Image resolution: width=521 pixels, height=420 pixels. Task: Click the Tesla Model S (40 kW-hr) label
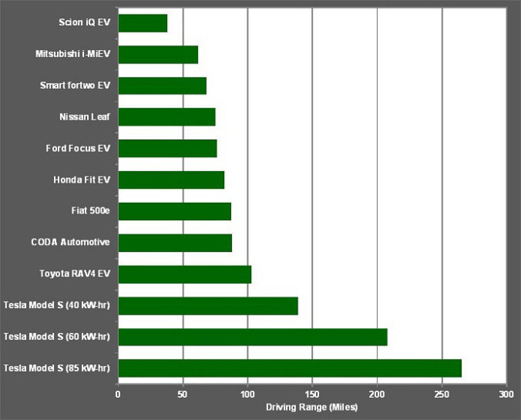57,305
